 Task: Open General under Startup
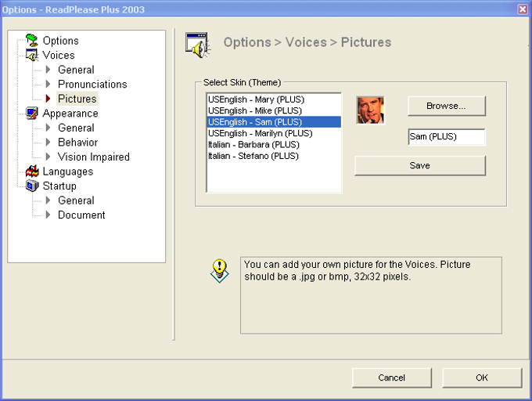(x=76, y=200)
